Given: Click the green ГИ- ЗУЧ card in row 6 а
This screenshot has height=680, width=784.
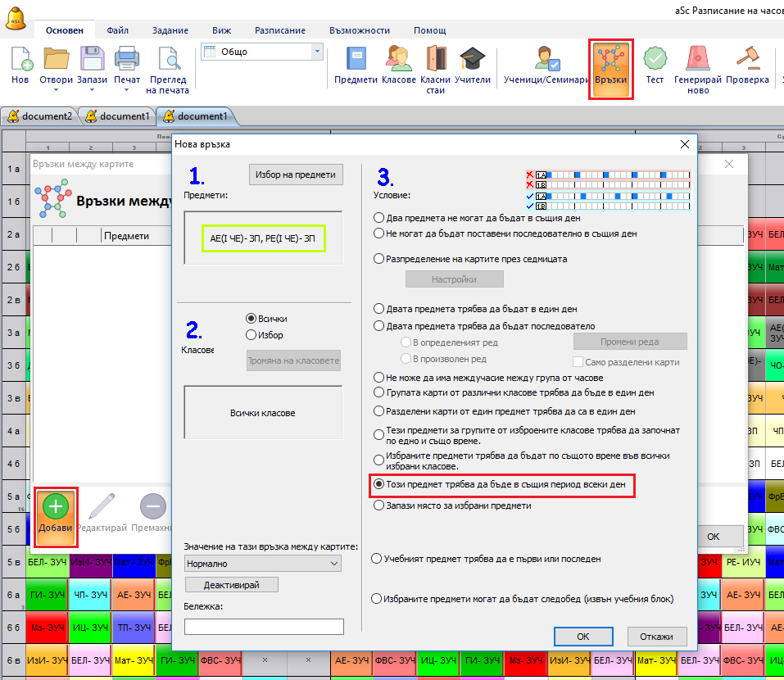Looking at the screenshot, I should click(48, 594).
